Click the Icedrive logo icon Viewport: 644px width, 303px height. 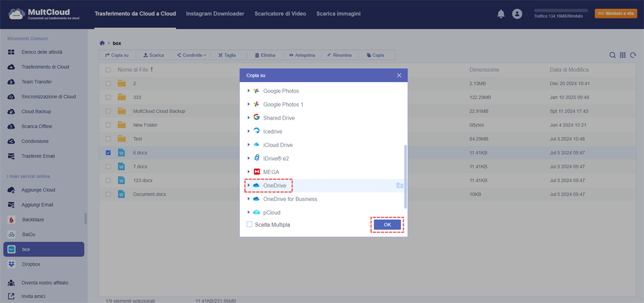pyautogui.click(x=257, y=131)
